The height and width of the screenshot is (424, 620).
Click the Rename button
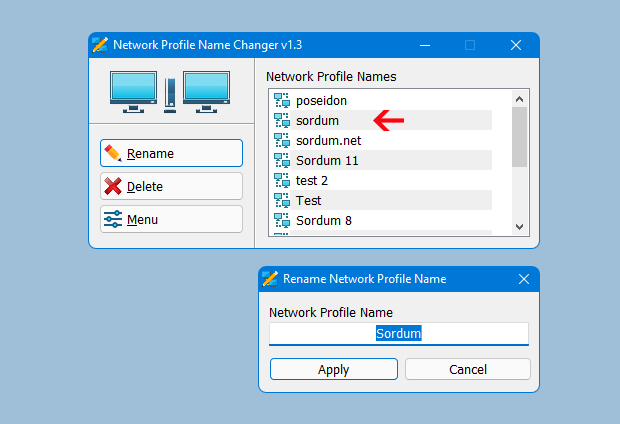pyautogui.click(x=171, y=153)
